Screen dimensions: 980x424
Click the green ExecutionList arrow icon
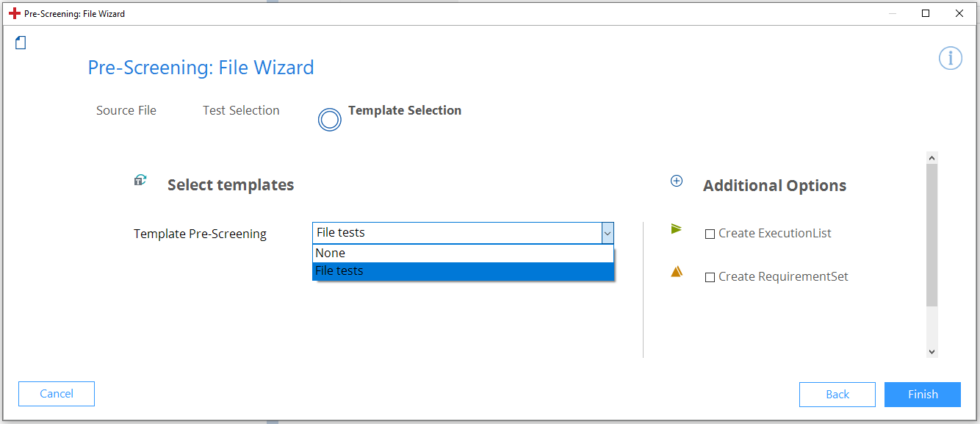[x=677, y=229]
